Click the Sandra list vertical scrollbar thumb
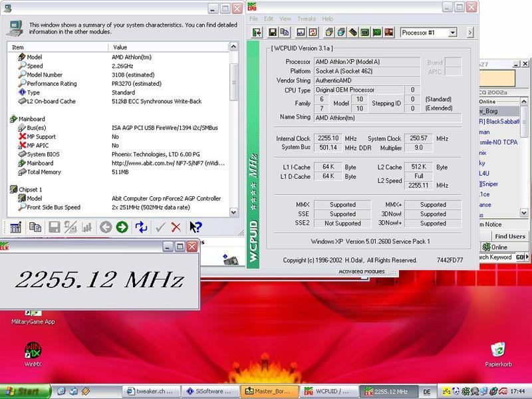Image resolution: width=532 pixels, height=399 pixels. [234, 82]
